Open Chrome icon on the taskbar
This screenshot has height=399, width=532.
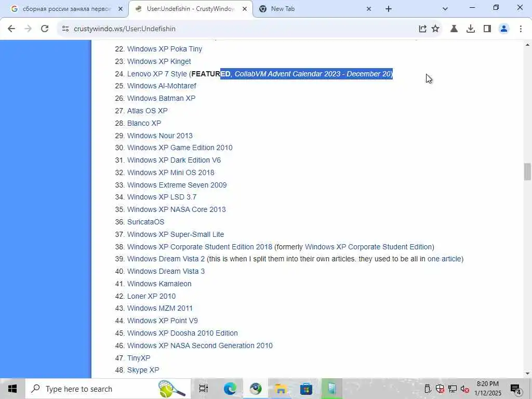pyautogui.click(x=256, y=389)
